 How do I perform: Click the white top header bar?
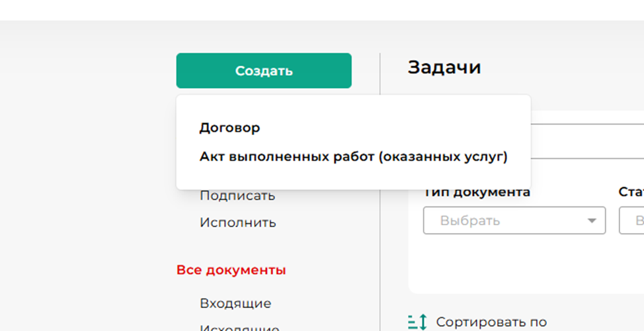pyautogui.click(x=322, y=10)
